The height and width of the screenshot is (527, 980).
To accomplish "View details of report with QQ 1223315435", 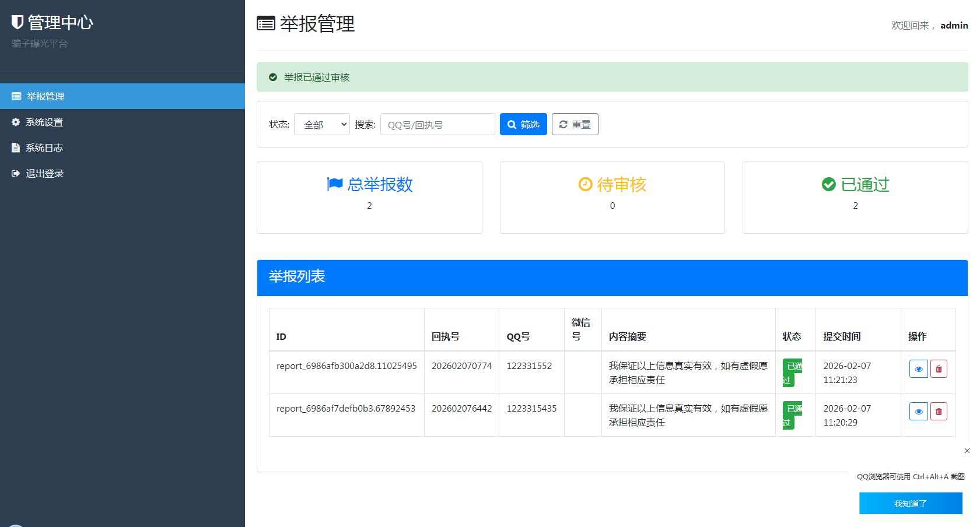I will [918, 412].
